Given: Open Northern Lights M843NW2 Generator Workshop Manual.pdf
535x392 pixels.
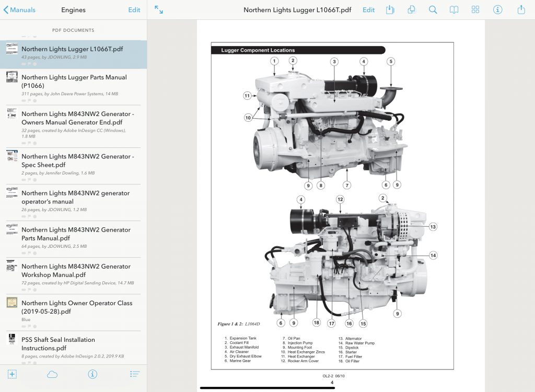Looking at the screenshot, I should [76, 270].
